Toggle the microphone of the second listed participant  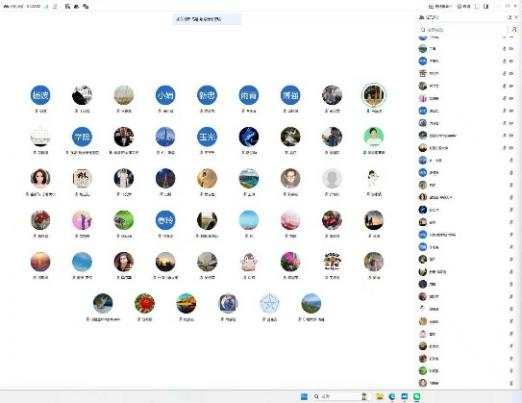click(x=504, y=49)
